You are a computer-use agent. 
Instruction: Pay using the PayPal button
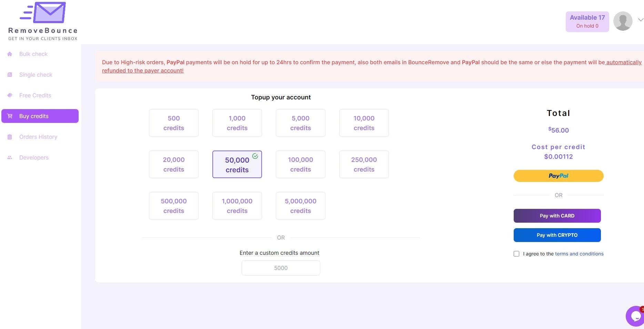(559, 176)
